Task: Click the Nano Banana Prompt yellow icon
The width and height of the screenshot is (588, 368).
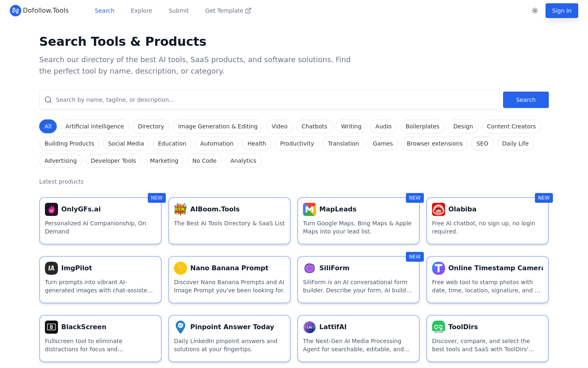Action: (x=180, y=268)
